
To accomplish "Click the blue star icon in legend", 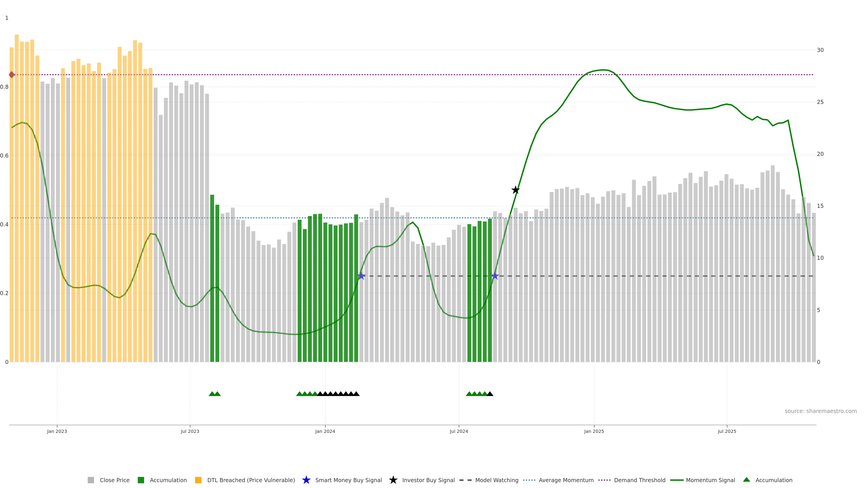I will click(306, 480).
